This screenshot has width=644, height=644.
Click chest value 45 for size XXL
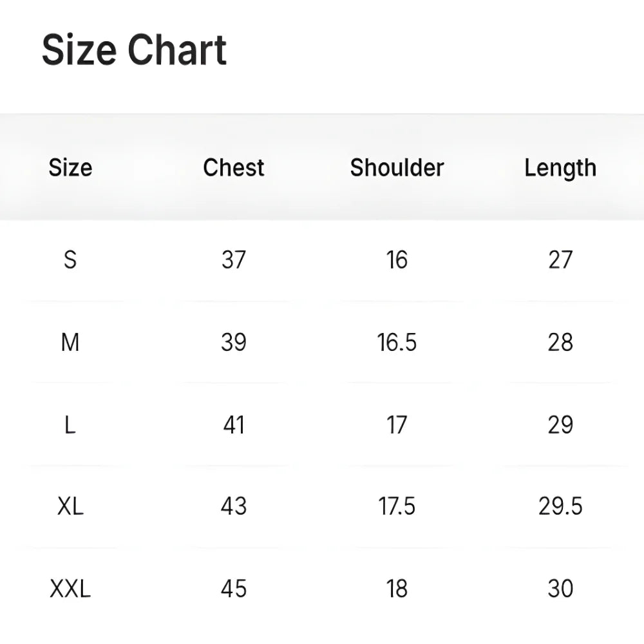[234, 589]
